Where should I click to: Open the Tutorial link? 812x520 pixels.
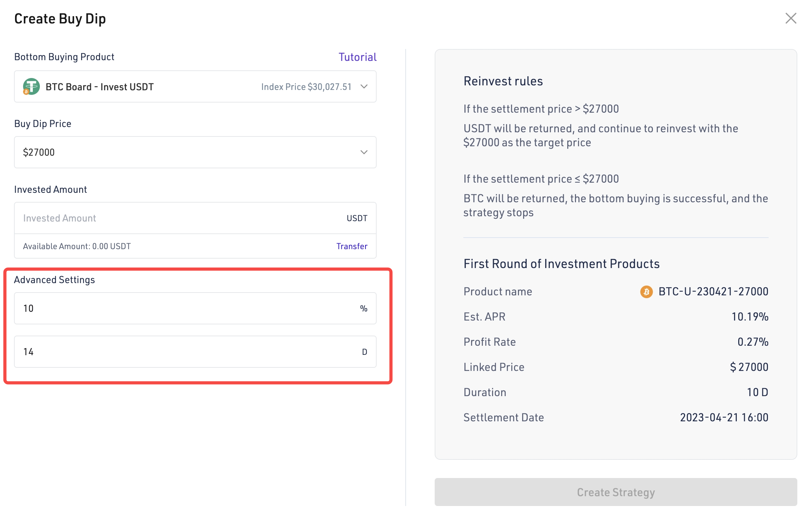357,57
